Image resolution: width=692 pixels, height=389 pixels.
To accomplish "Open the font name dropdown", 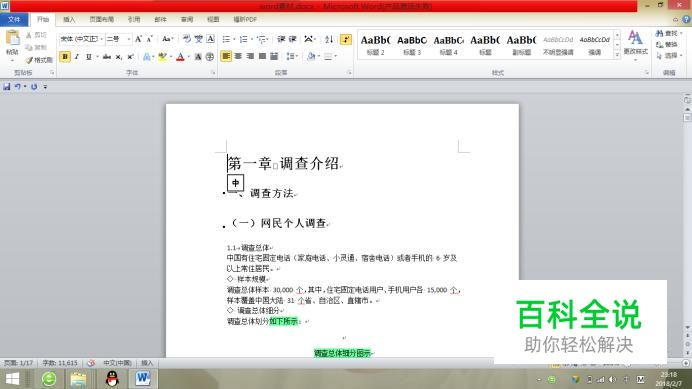I will [x=82, y=39].
